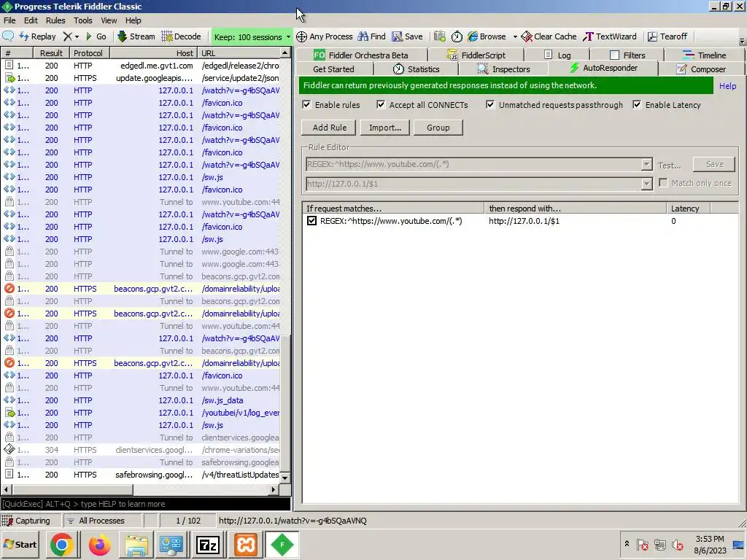Toggle Unmatched requests passthrough checkbox
Image resolution: width=747 pixels, height=560 pixels.
point(490,105)
